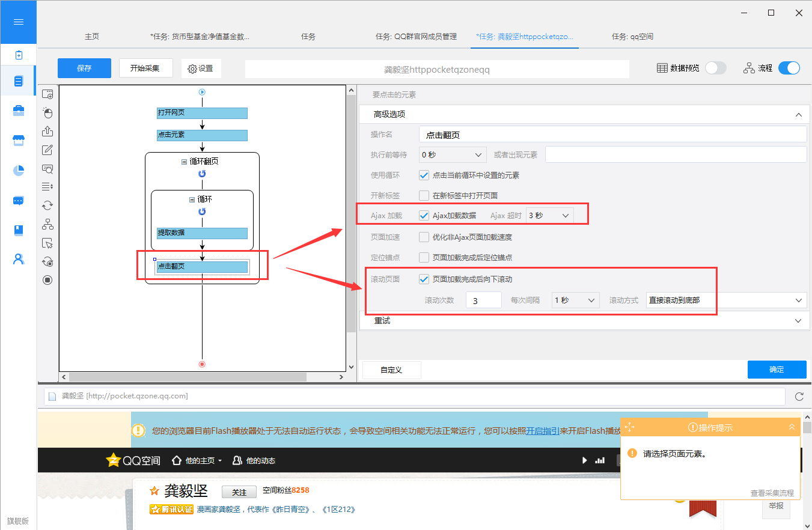Open the store sidebar icon
812x530 pixels.
click(x=18, y=141)
